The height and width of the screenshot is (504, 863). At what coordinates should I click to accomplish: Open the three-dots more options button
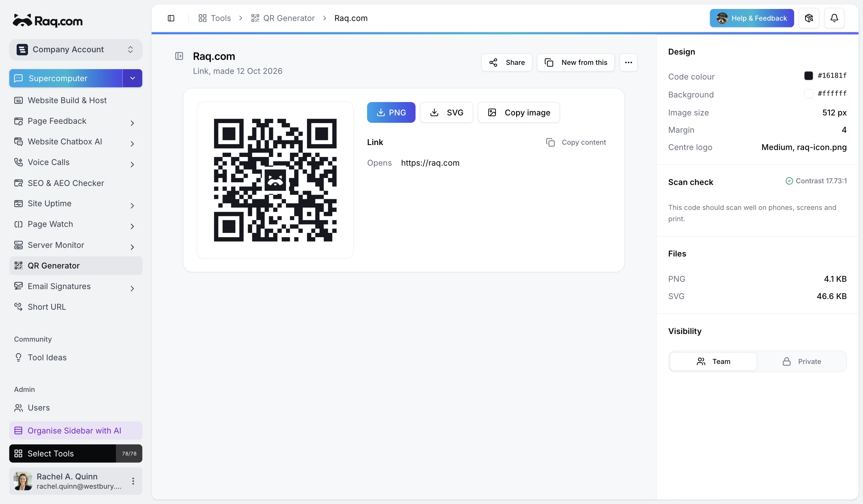628,62
